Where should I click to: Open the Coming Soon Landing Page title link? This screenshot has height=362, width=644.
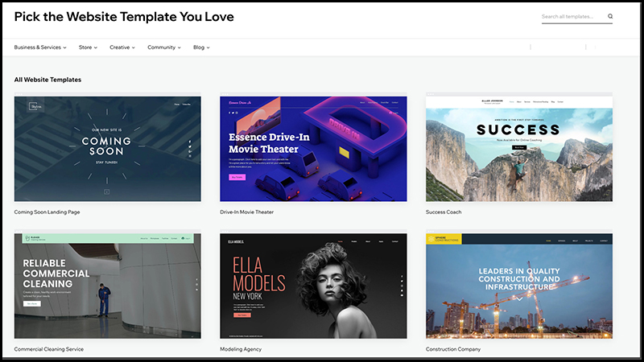(x=47, y=212)
